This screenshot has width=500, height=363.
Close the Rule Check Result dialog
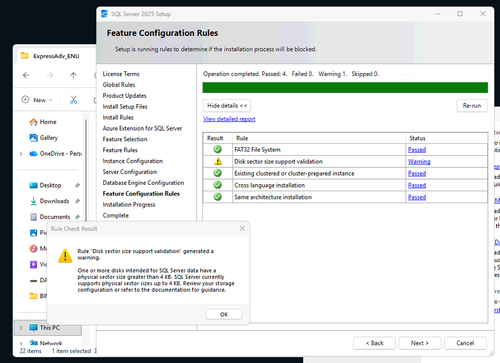242,228
